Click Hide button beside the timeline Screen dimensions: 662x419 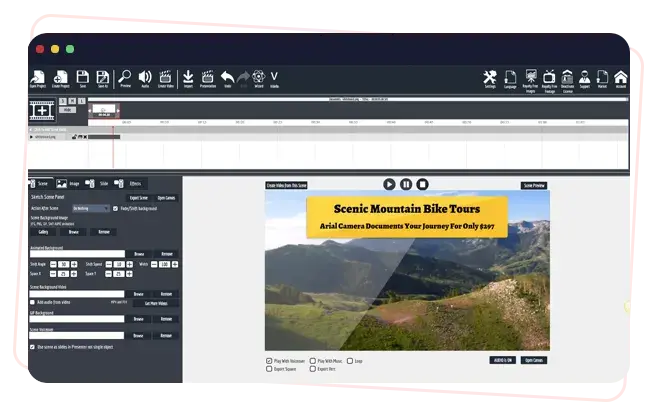[x=68, y=110]
